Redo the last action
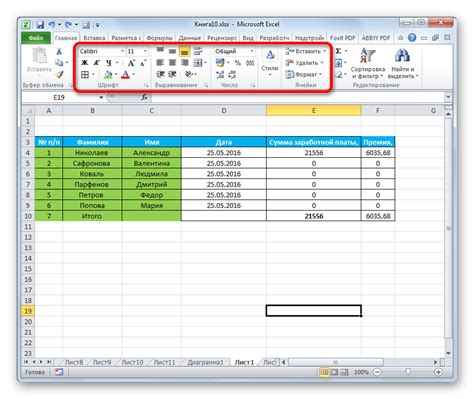 69,25
